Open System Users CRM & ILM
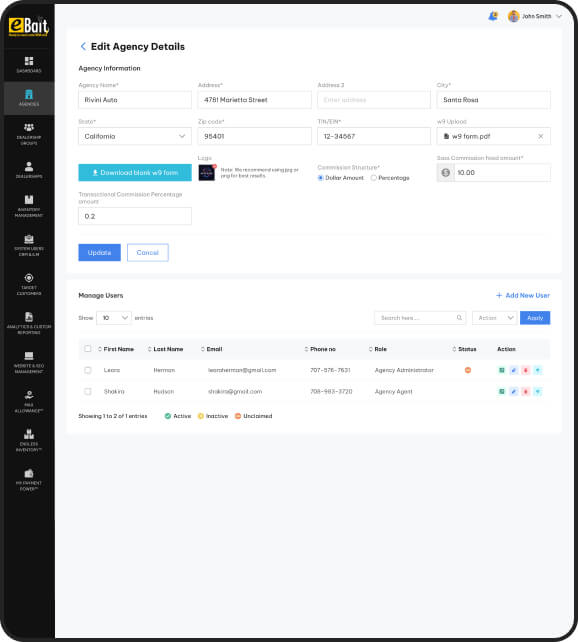This screenshot has height=642, width=578. [29, 245]
